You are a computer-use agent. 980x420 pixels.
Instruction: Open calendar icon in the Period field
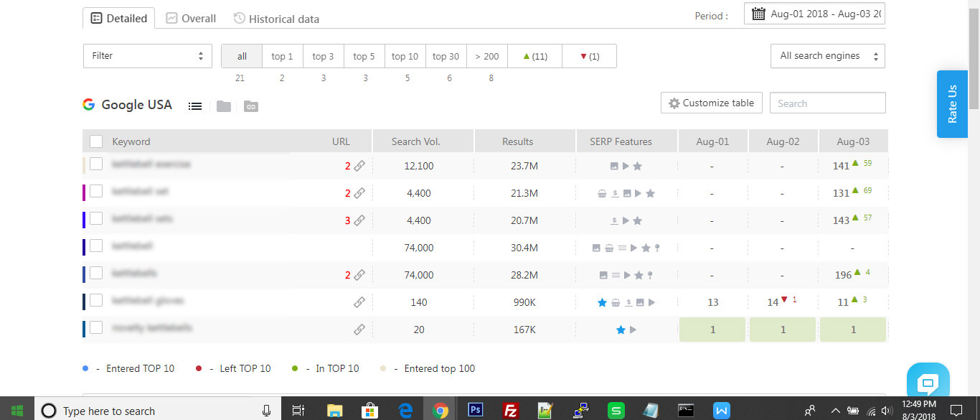point(758,14)
